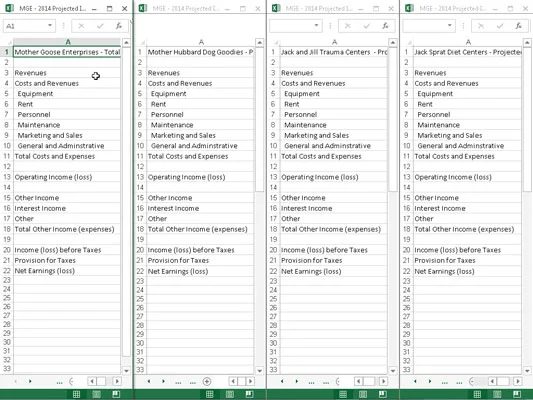Click Cancel X in fourth window formula bar
This screenshot has width=533, height=400.
point(481,26)
